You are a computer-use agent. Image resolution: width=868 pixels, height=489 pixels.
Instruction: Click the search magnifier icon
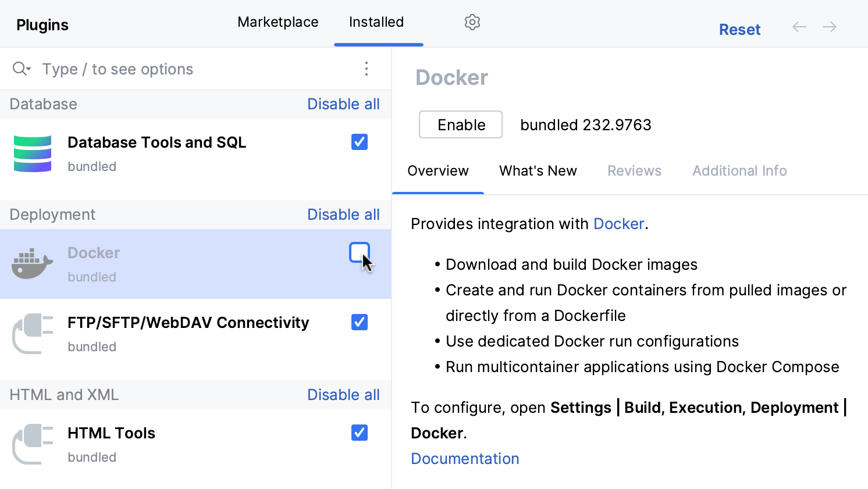pos(18,69)
